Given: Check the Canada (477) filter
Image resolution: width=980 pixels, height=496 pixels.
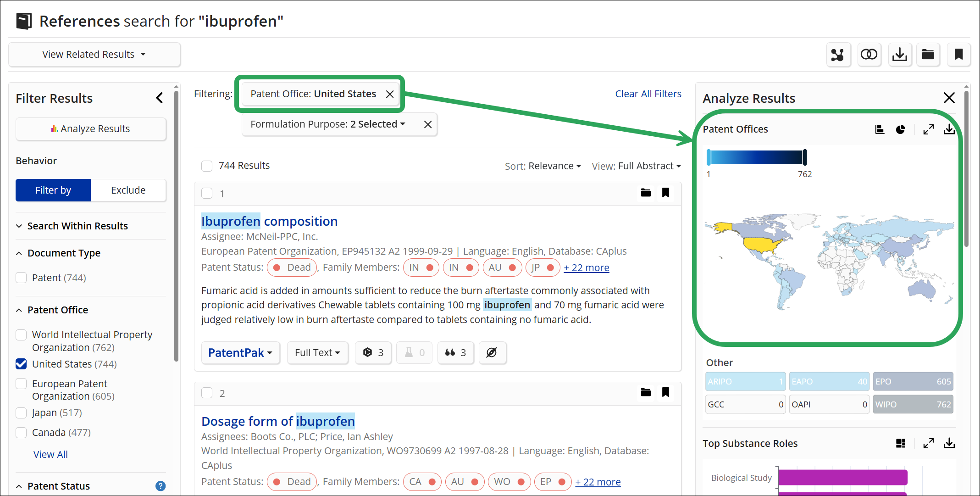Looking at the screenshot, I should 21,433.
